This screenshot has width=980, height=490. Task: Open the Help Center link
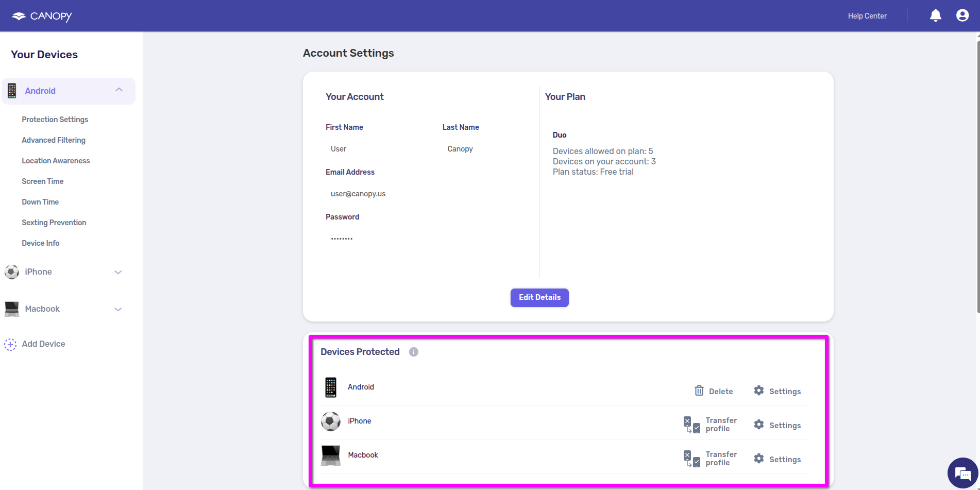coord(867,16)
